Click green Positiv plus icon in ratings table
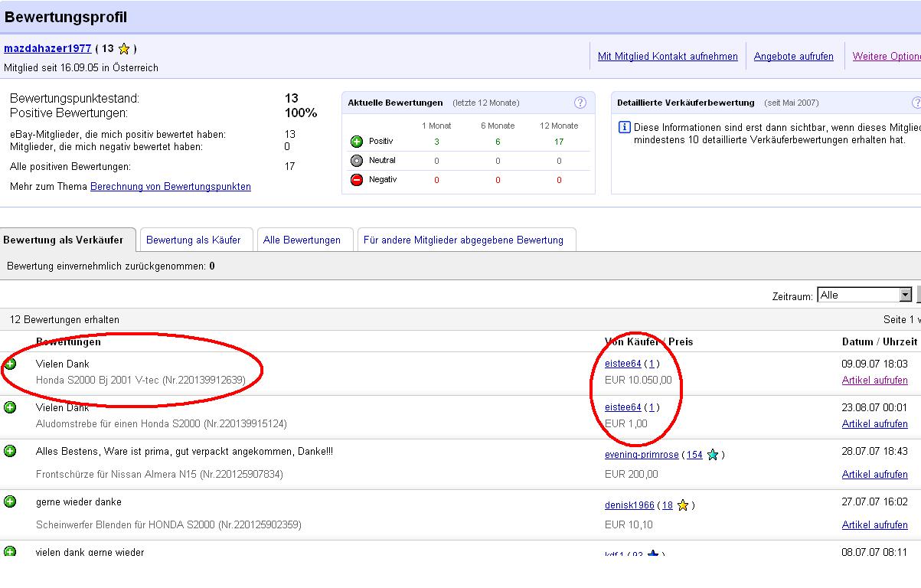The image size is (921, 588). point(356,142)
